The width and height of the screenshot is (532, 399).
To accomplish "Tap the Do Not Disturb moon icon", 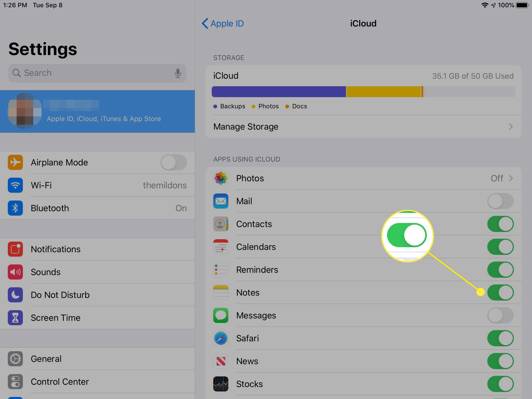I will [x=15, y=295].
